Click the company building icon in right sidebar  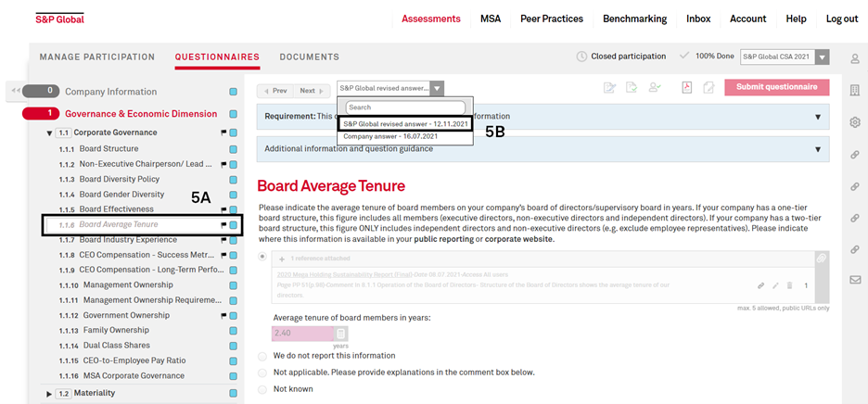coord(855,90)
